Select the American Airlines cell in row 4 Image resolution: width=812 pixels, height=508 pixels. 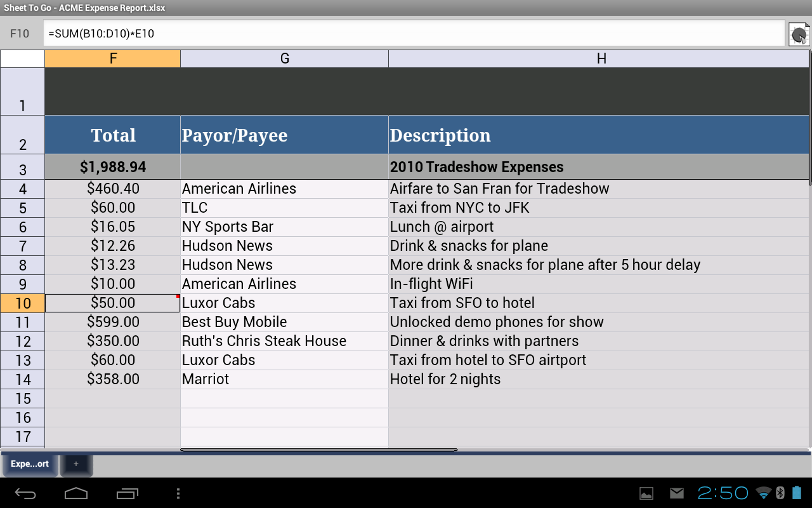[284, 189]
